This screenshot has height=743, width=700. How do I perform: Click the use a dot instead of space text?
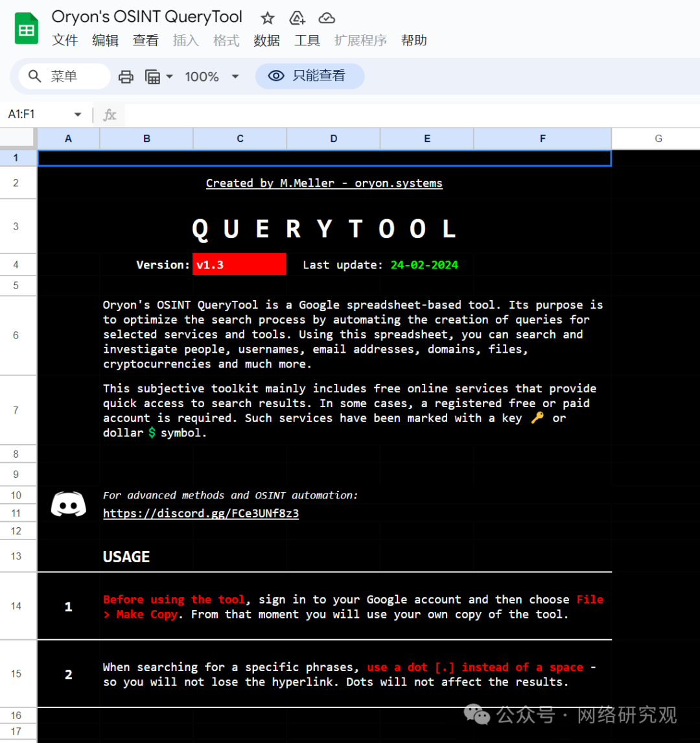click(475, 667)
